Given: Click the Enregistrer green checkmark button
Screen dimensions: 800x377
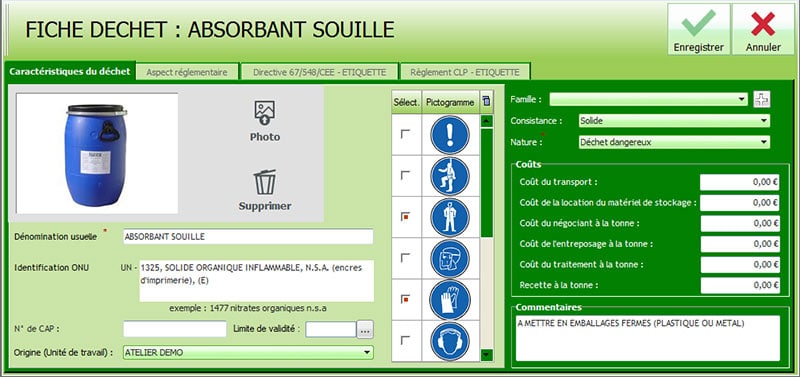Looking at the screenshot, I should point(698,29).
